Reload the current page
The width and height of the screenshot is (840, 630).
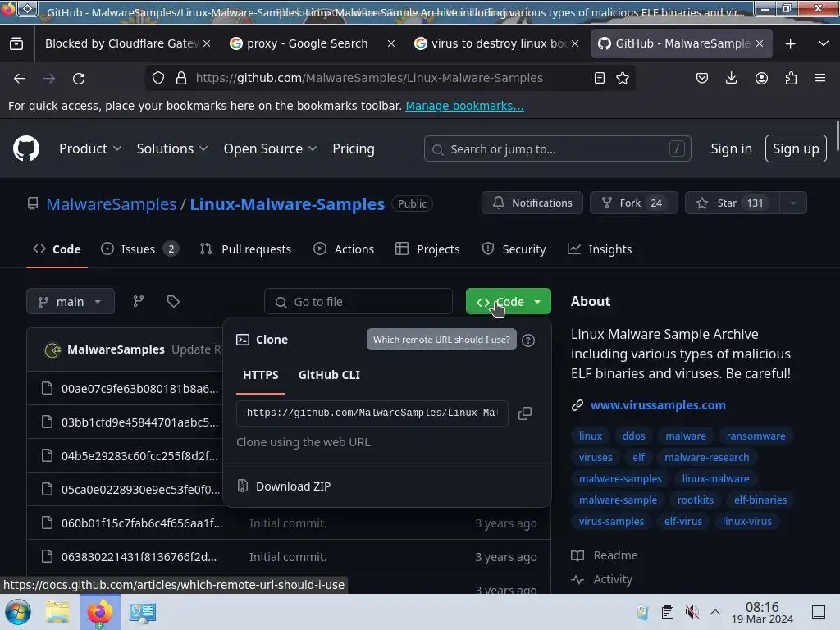tap(79, 78)
